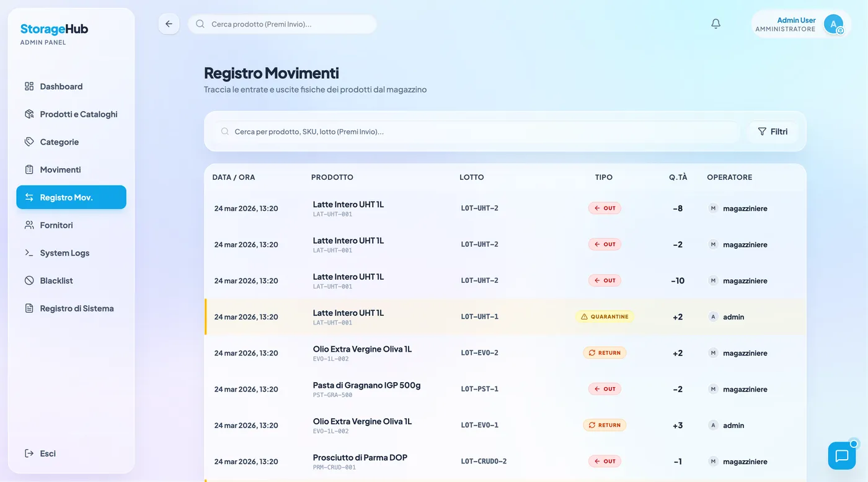
Task: Click the Movimenti clipboard icon
Action: point(29,169)
